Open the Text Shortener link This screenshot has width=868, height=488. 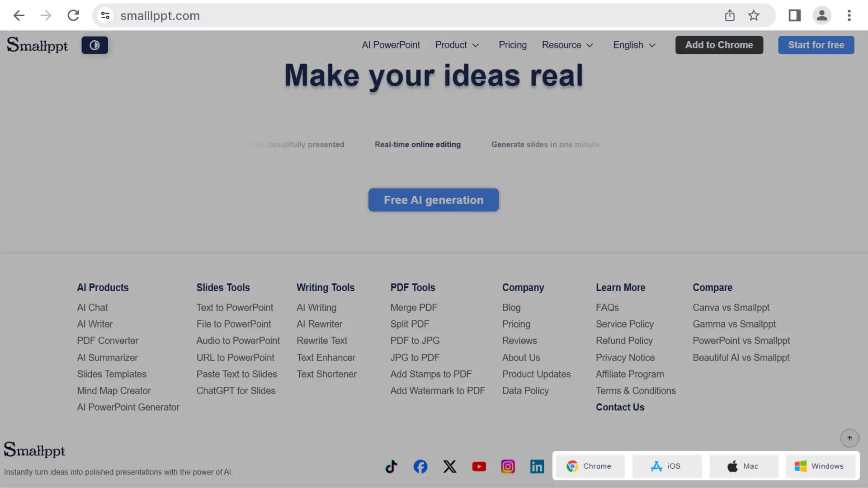point(326,374)
